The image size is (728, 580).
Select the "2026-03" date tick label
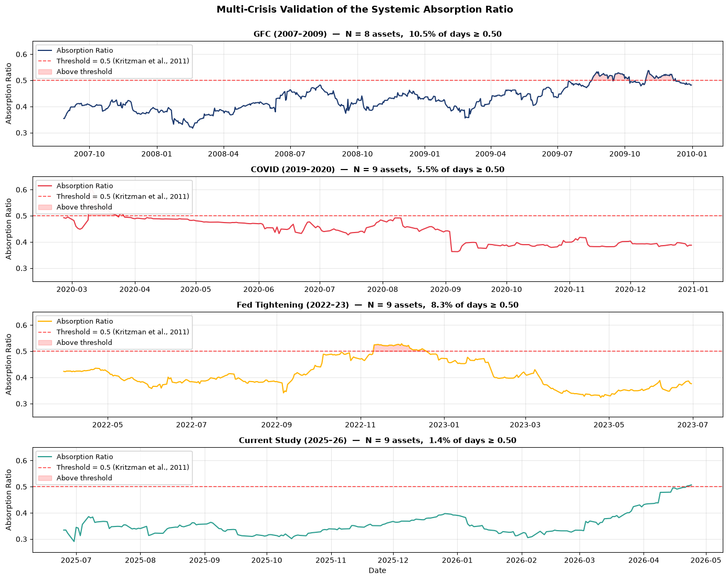579,560
